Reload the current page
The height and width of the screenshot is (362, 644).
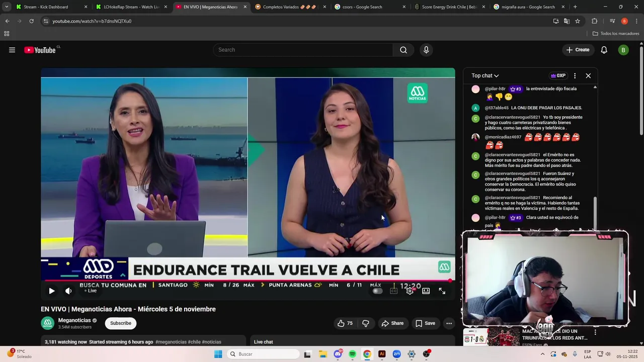31,21
